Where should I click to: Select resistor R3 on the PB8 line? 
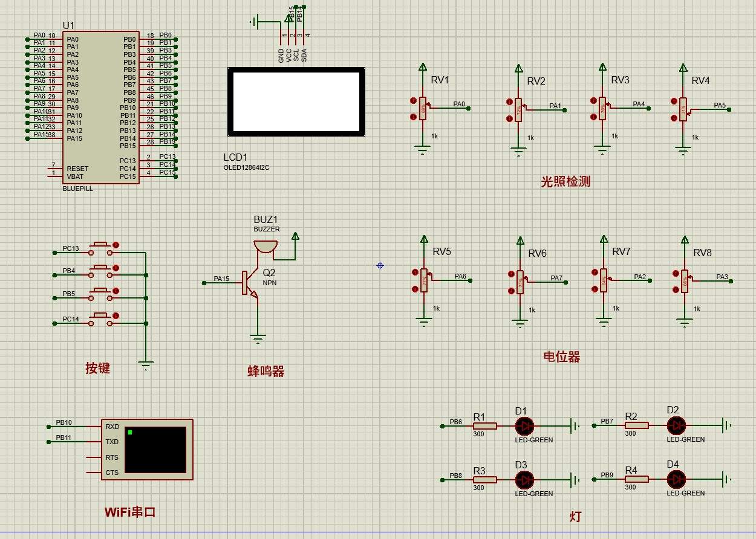click(484, 480)
